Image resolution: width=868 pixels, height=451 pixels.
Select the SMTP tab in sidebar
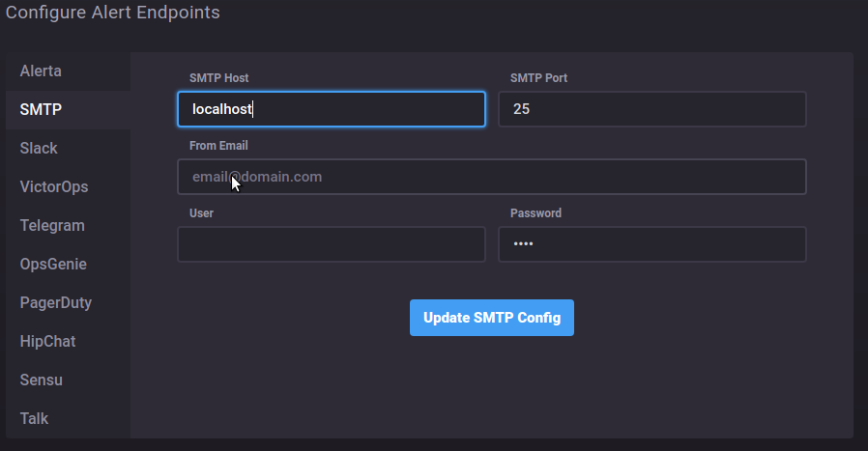click(41, 110)
